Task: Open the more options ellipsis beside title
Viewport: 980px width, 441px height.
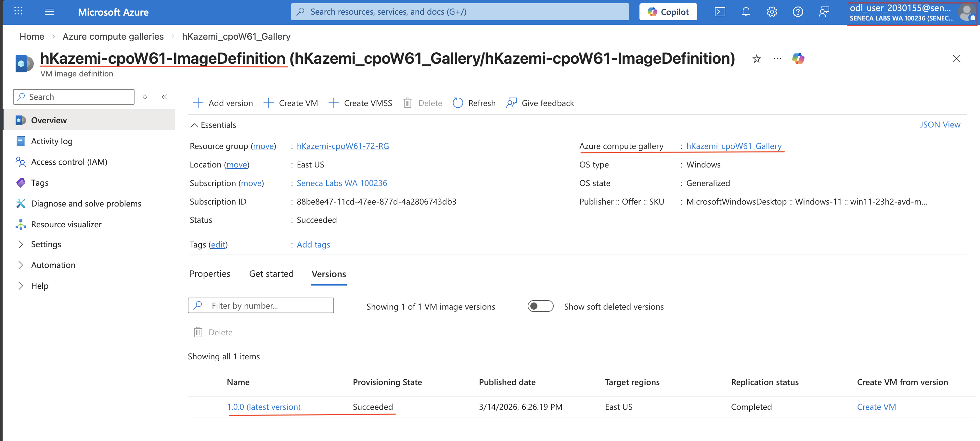Action: [777, 59]
